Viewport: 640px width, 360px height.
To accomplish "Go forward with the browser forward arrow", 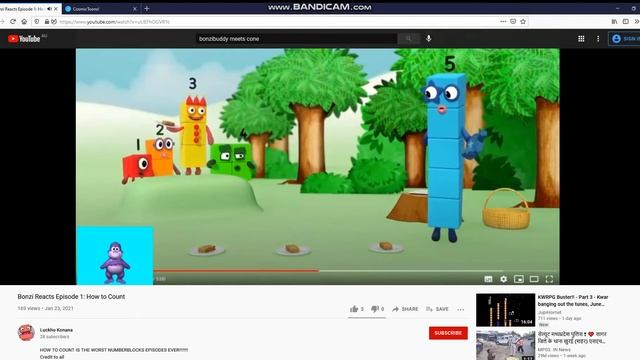I will coord(2,22).
